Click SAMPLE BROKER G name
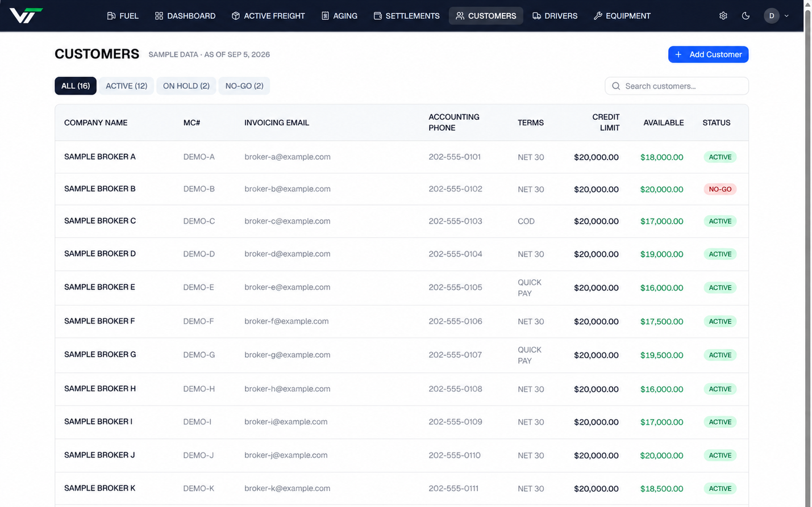Screen dimensions: 812x507 (100, 354)
